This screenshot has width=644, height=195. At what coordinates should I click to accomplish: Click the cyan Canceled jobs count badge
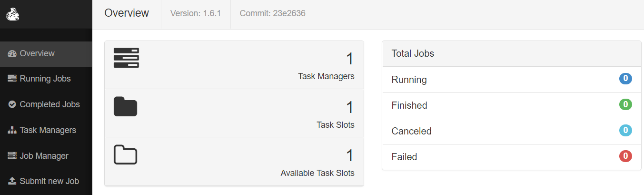[625, 130]
